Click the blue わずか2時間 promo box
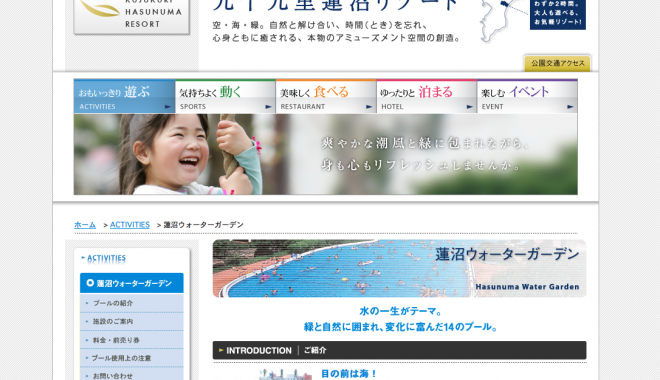 point(558,14)
